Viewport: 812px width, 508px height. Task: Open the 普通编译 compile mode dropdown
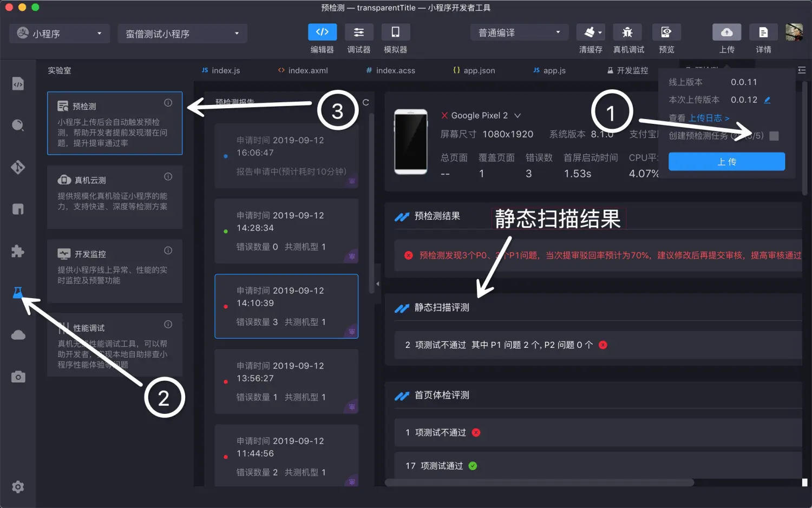click(519, 32)
